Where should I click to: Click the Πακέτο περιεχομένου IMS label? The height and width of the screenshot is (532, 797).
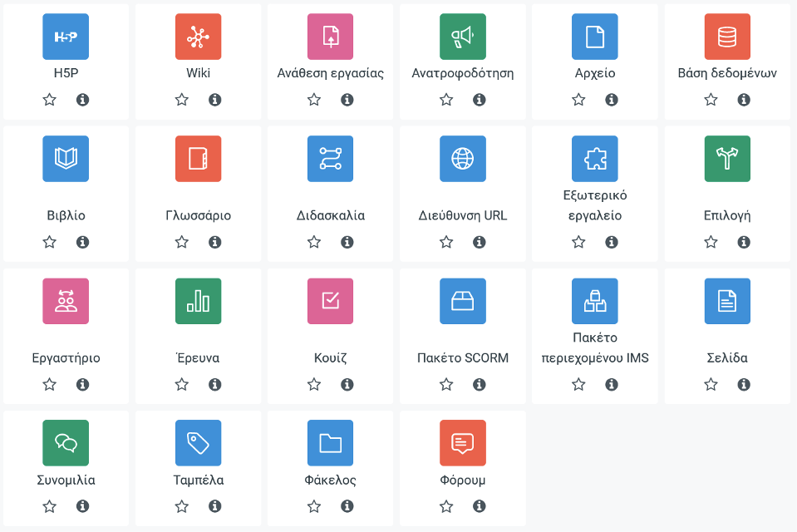pos(595,348)
